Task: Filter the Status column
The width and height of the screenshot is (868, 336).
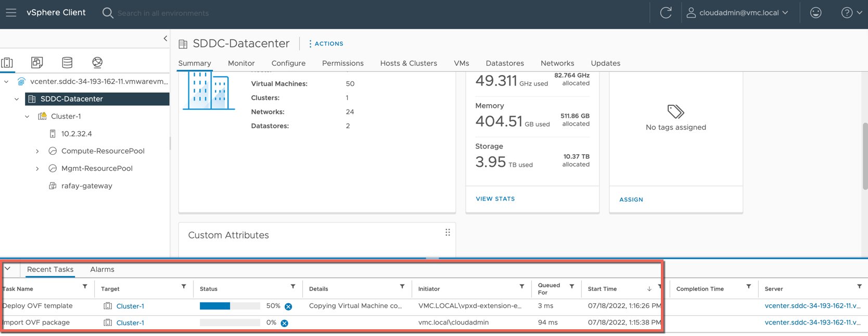Action: (x=293, y=287)
